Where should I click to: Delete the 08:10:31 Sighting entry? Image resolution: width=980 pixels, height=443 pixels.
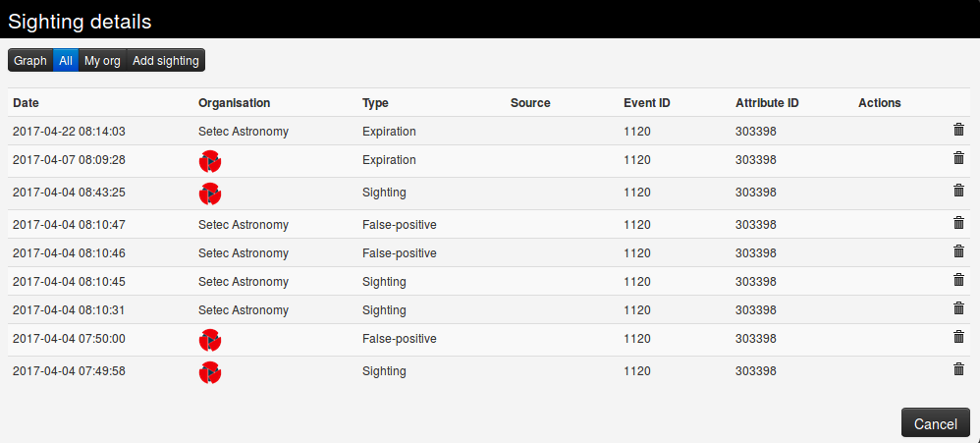click(x=958, y=308)
